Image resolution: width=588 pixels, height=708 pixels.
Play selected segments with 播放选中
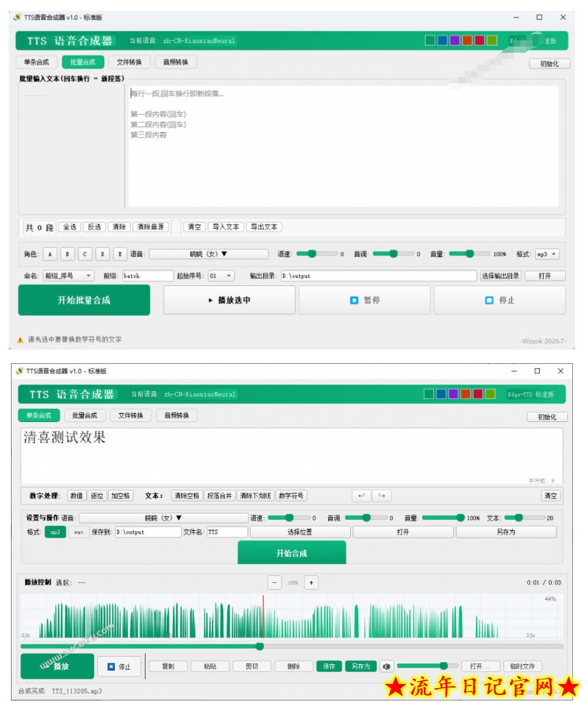coord(229,300)
